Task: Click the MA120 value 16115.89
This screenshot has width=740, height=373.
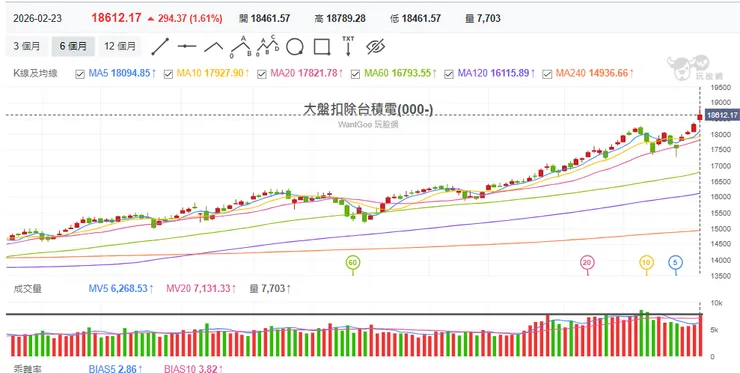Action: click(509, 74)
